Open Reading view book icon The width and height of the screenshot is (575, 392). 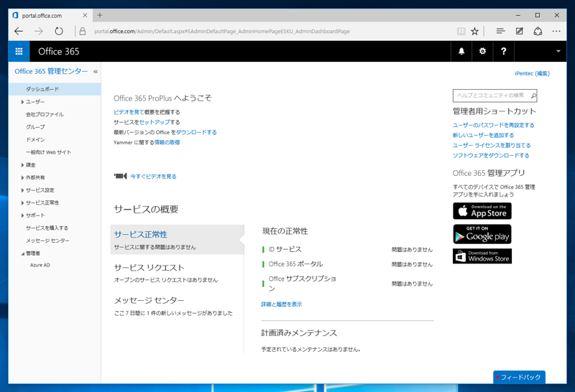click(x=461, y=31)
